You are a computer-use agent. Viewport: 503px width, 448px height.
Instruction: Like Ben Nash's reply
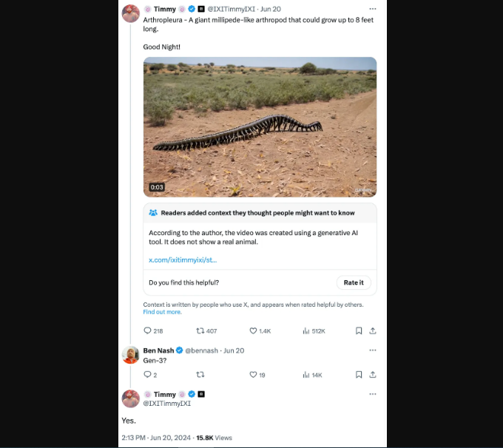tap(253, 375)
